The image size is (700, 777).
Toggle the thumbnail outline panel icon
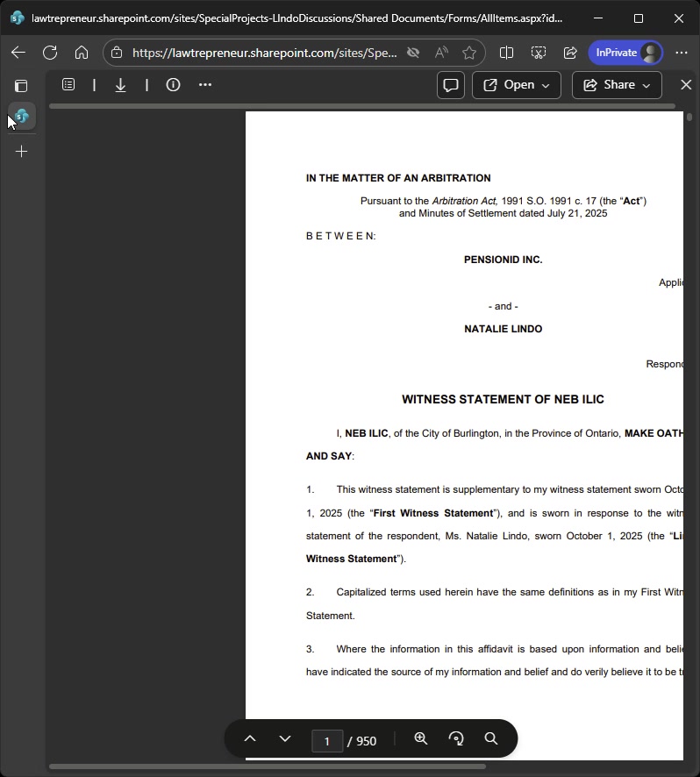click(68, 85)
